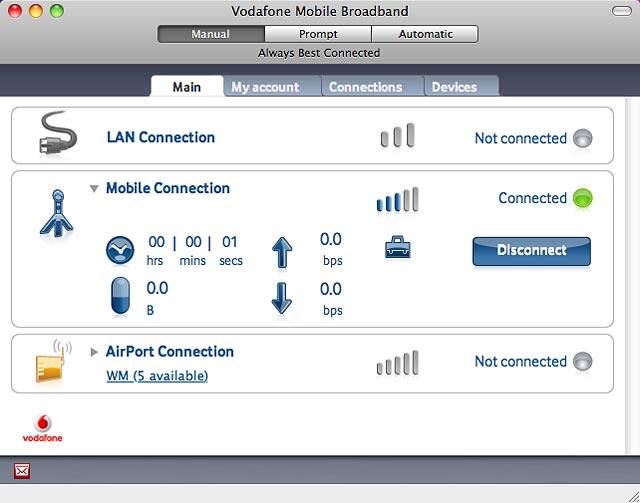Click the LAN Connection title

[161, 137]
